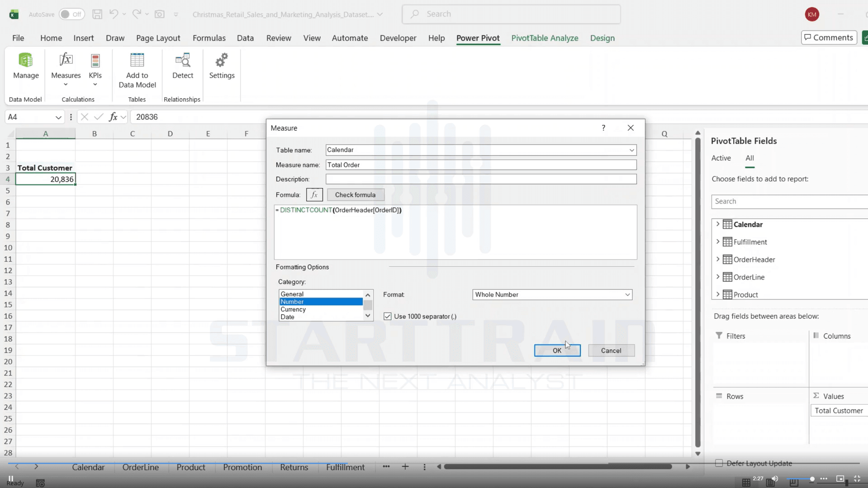Click the video volume slider
Image resolution: width=868 pixels, height=488 pixels.
click(800, 479)
